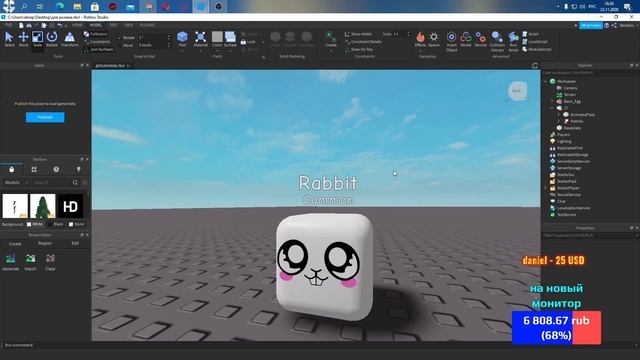Switch to the TEST ribbon tab

click(x=113, y=25)
